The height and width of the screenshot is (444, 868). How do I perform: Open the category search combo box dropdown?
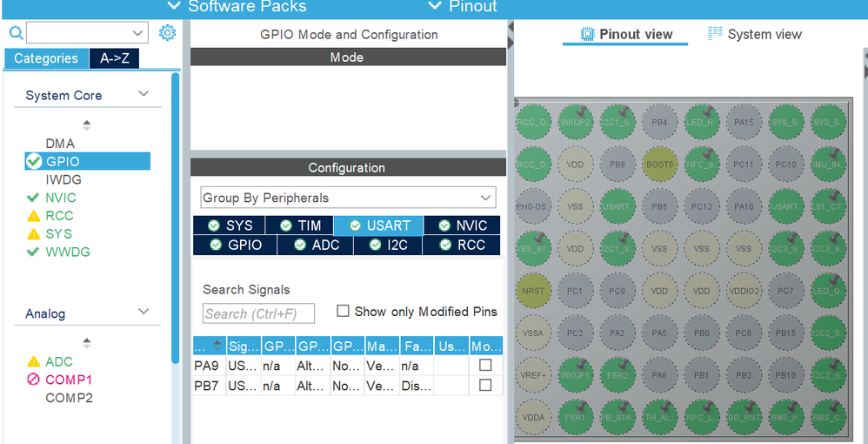pos(137,33)
